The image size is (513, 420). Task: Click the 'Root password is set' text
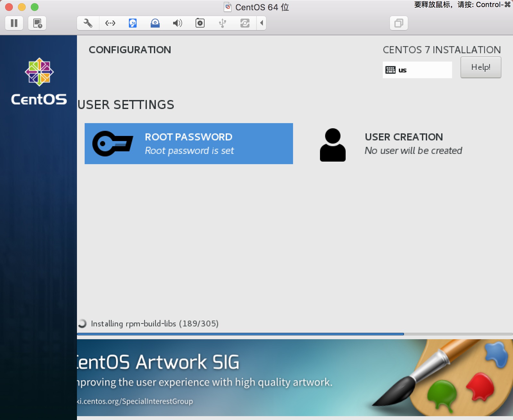pyautogui.click(x=189, y=151)
